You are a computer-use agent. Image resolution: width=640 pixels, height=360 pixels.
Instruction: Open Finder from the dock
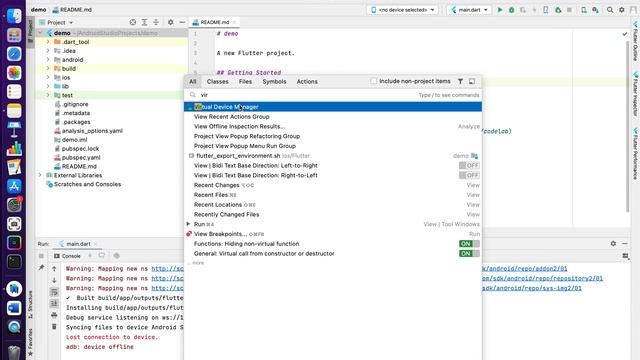pyautogui.click(x=14, y=16)
